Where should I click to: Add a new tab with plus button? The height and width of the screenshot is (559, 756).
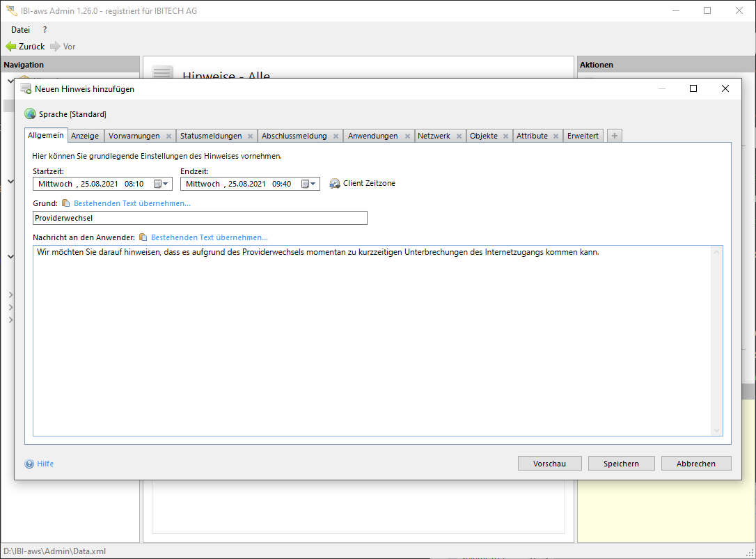pyautogui.click(x=614, y=136)
